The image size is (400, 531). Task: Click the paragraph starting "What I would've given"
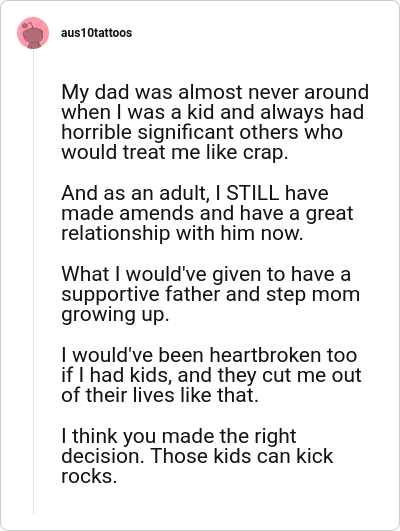point(210,294)
